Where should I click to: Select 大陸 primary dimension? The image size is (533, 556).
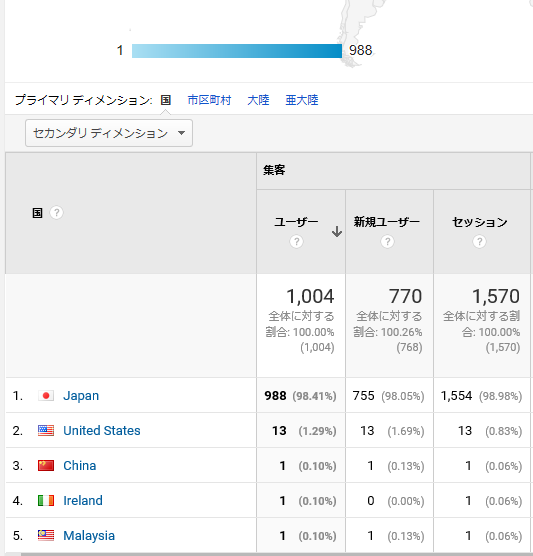click(258, 100)
